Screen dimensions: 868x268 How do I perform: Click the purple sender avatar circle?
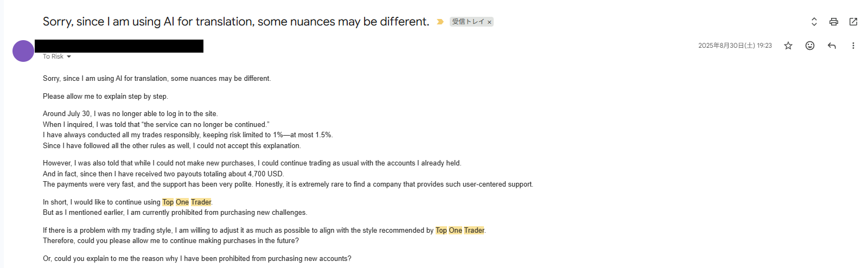(23, 51)
